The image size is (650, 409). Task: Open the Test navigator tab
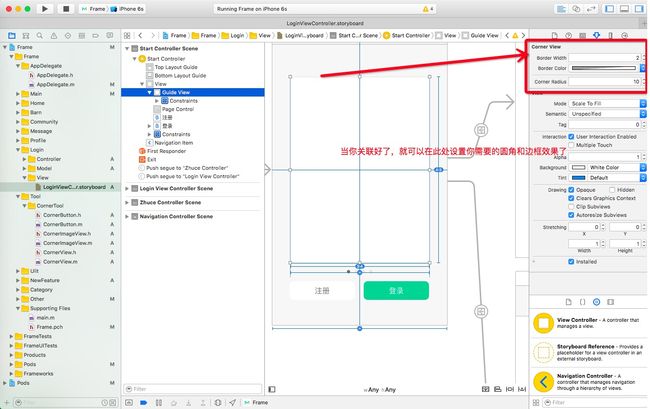click(68, 36)
